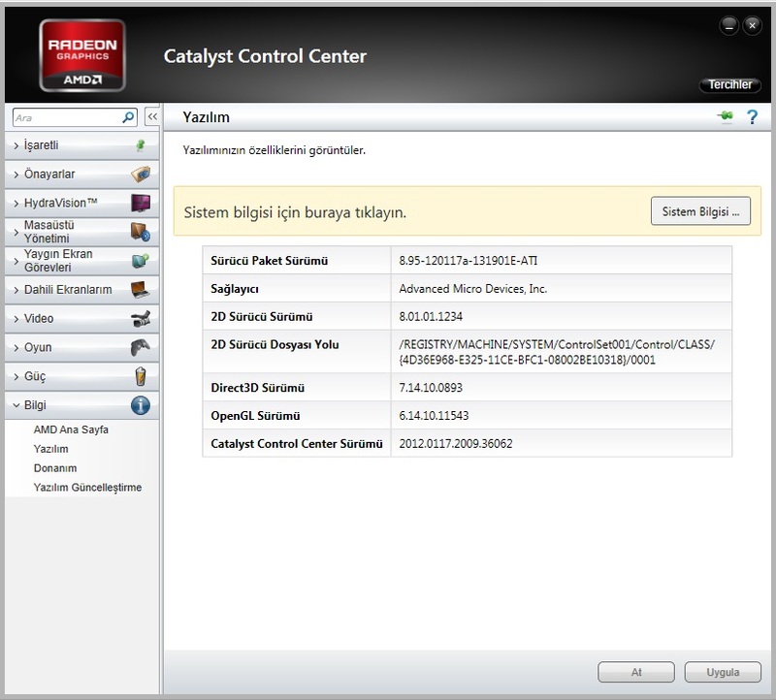Click the Sistem Bilgisi button
The width and height of the screenshot is (776, 700).
point(700,211)
